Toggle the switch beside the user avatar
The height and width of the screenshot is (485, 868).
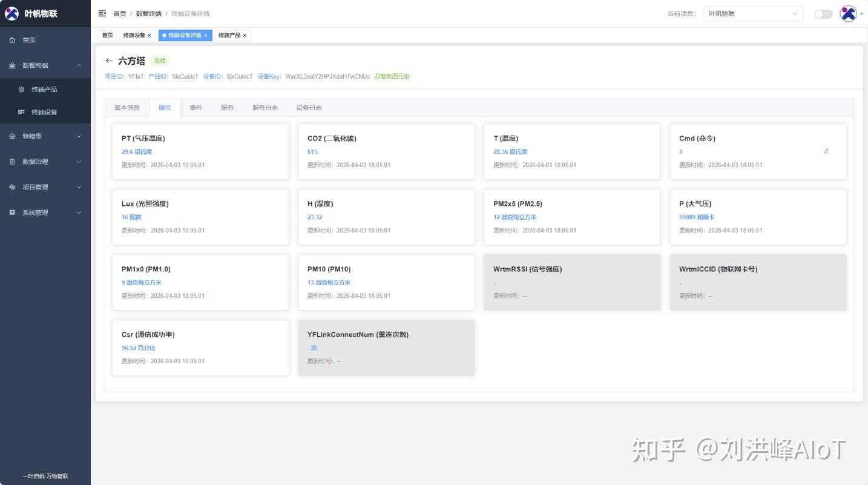[x=823, y=14]
